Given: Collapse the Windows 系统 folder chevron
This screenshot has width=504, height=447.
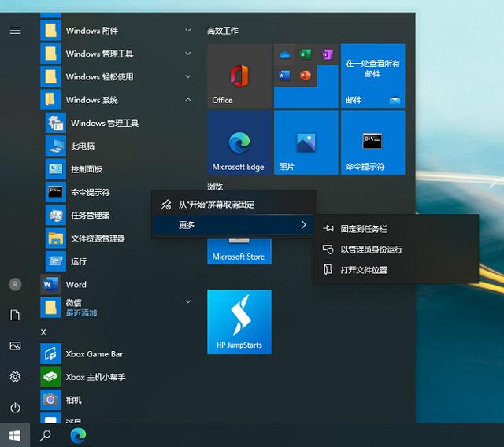Looking at the screenshot, I should [x=188, y=99].
